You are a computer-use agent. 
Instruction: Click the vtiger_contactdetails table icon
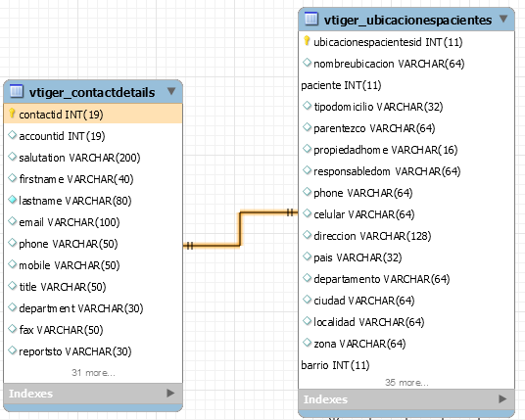pos(17,91)
